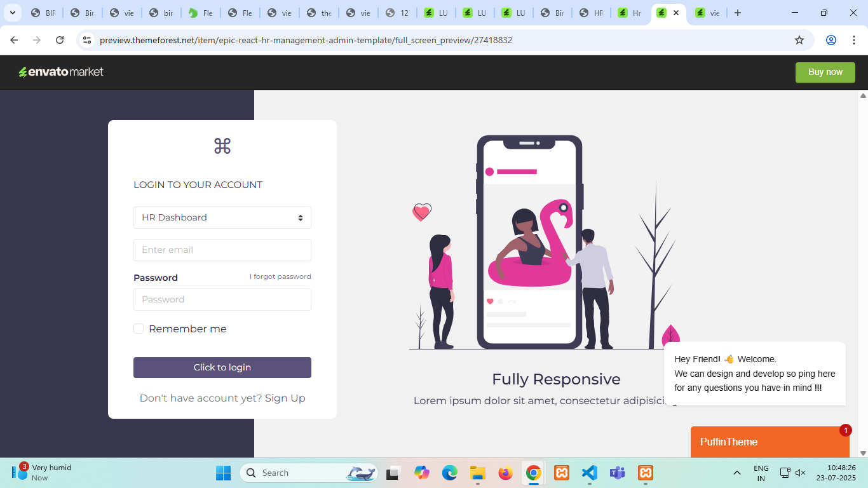The image size is (868, 488).
Task: Expand the tab search chevron in Chrome
Action: click(x=12, y=13)
